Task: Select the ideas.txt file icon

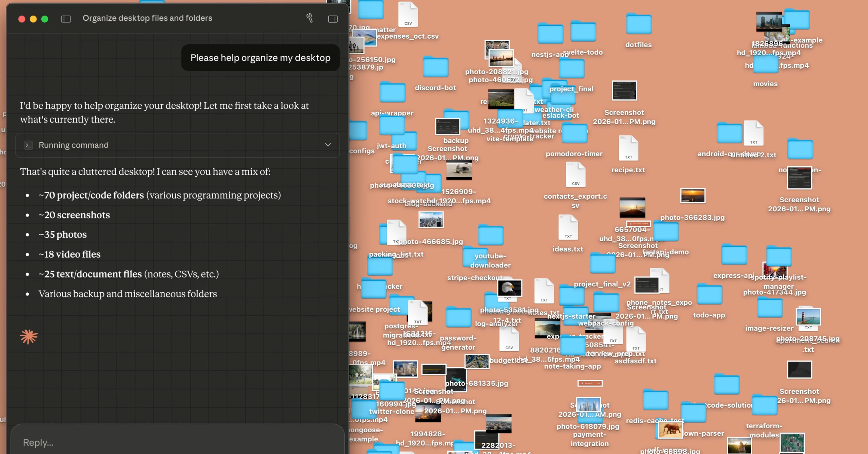Action: point(568,228)
